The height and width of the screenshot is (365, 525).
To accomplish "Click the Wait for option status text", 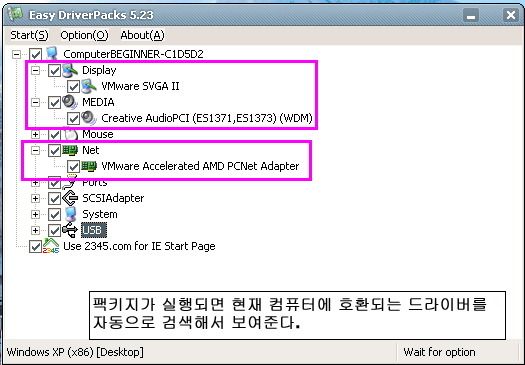I will 439,352.
